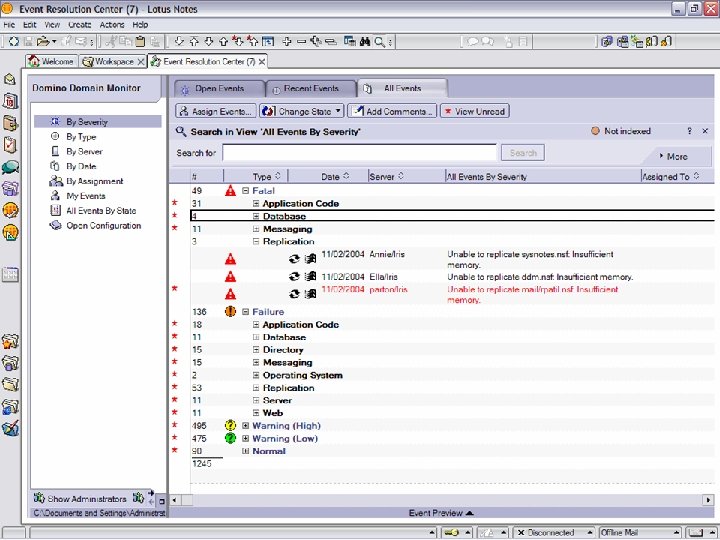Switch to the Open Events tab
Viewport: 720px width, 540px height.
click(219, 88)
